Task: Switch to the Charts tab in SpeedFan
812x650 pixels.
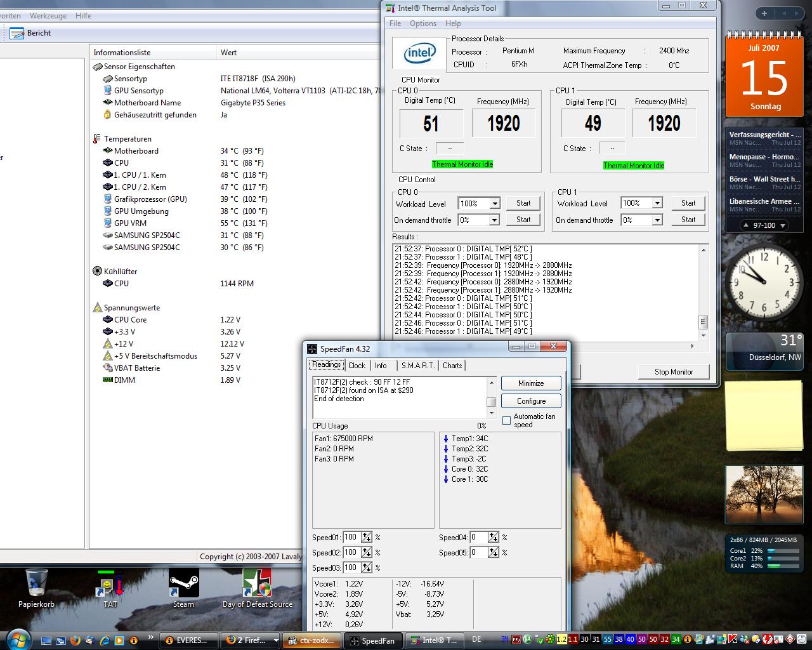Action: pyautogui.click(x=452, y=366)
